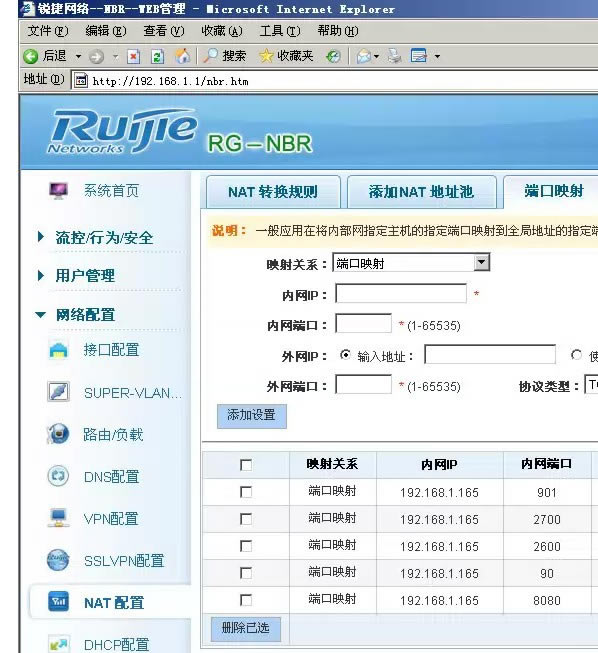Select the second 外网IP radio option
This screenshot has width=598, height=653.
click(576, 355)
